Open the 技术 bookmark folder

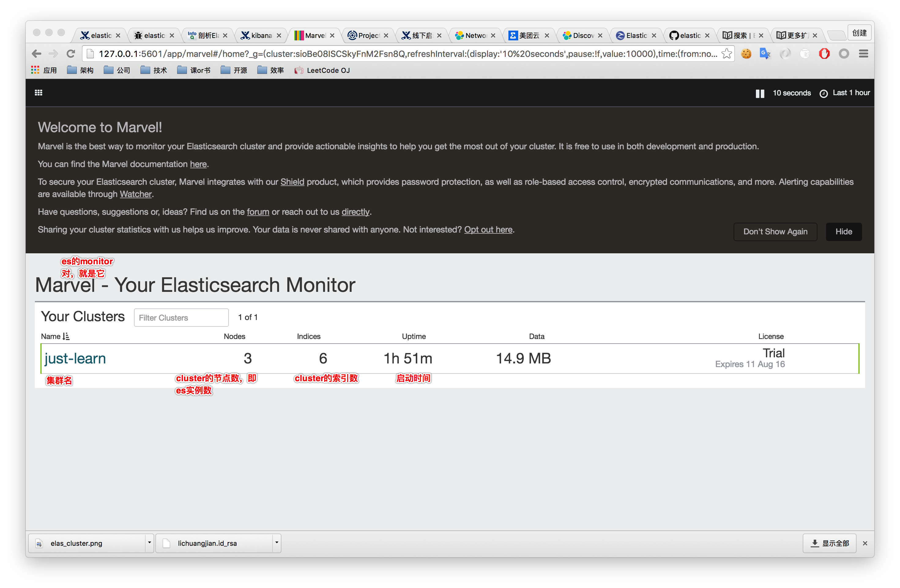coord(154,70)
